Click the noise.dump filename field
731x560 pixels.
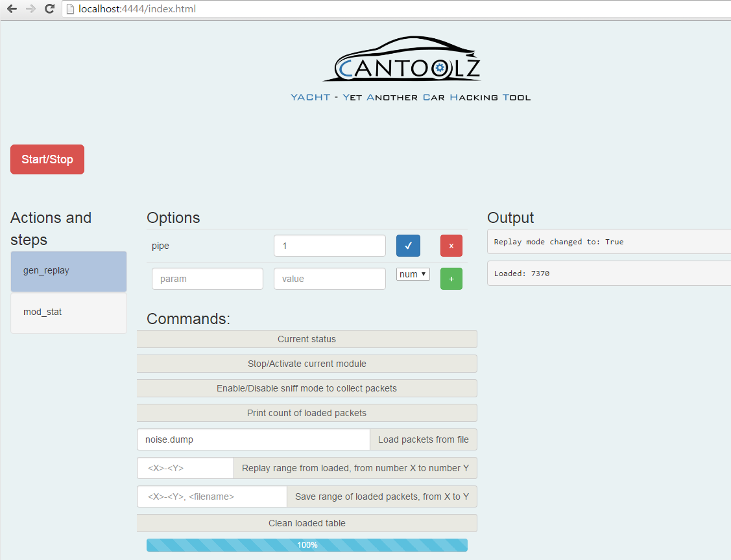(x=254, y=439)
